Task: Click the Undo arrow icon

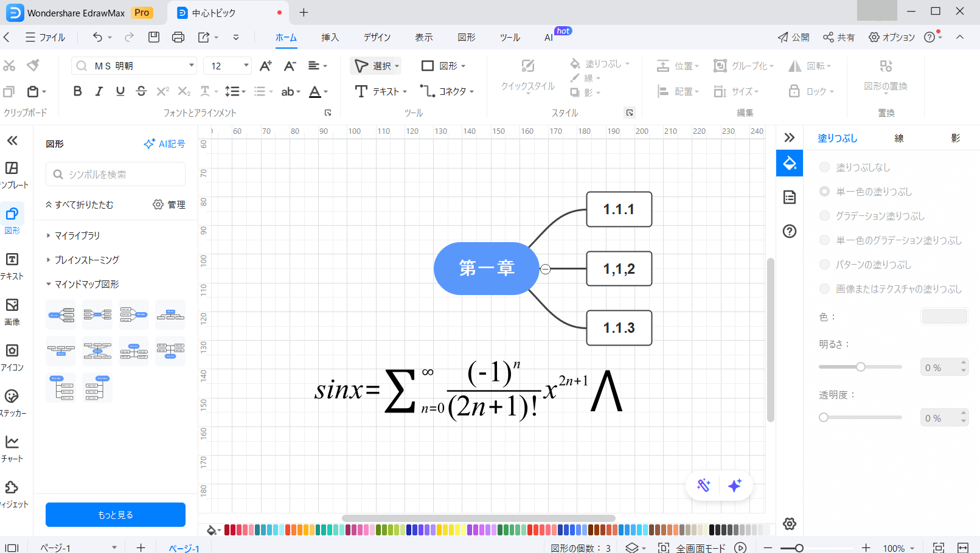Action: (x=97, y=37)
